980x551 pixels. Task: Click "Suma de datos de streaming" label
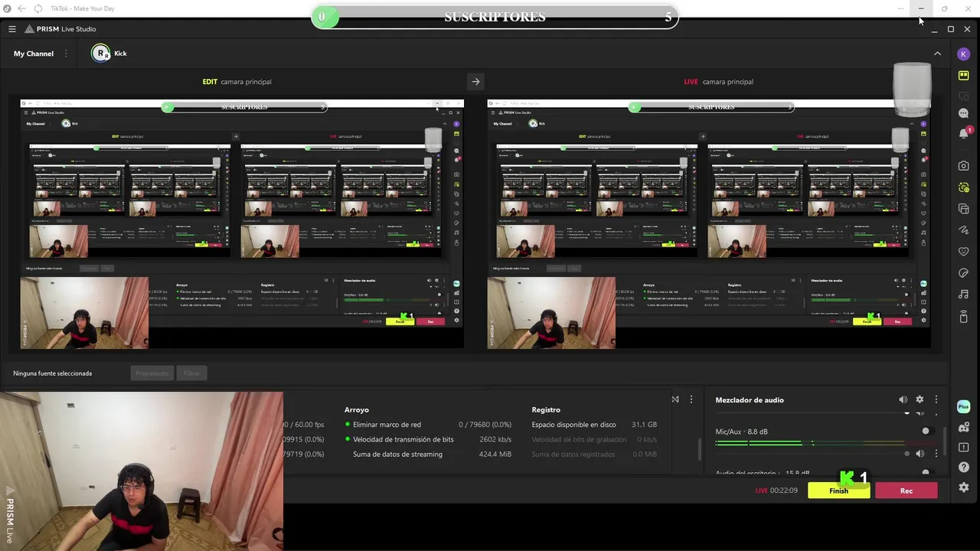(397, 455)
